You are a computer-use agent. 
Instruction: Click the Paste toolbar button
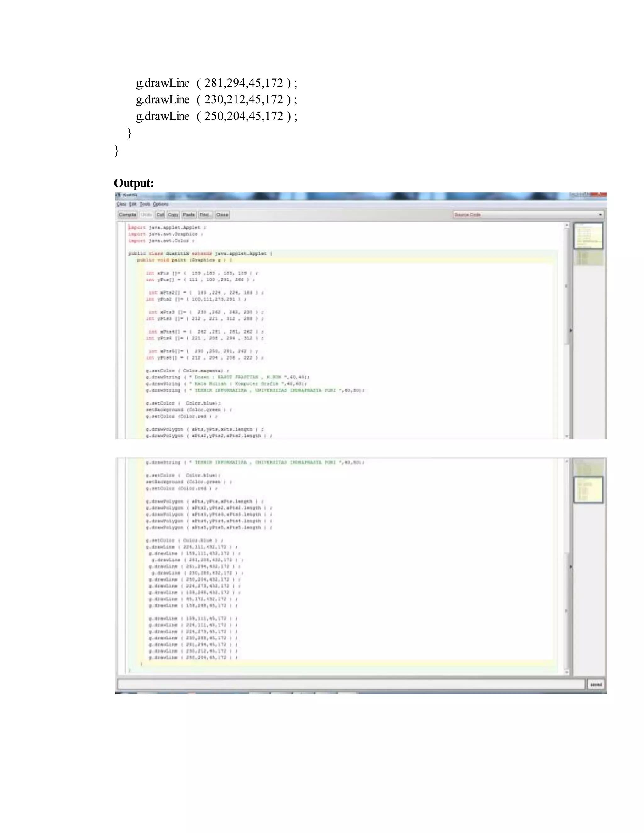(189, 215)
